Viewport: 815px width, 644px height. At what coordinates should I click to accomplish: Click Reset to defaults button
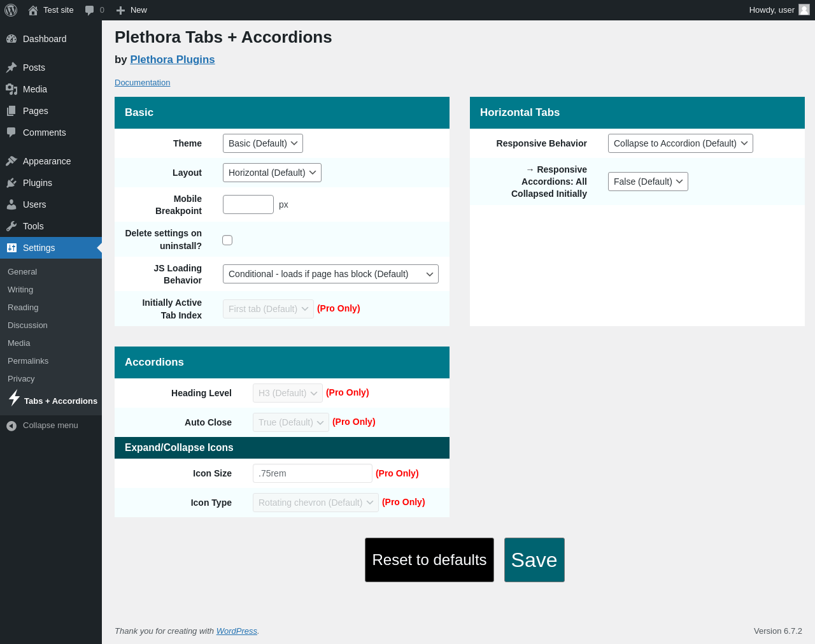[429, 560]
